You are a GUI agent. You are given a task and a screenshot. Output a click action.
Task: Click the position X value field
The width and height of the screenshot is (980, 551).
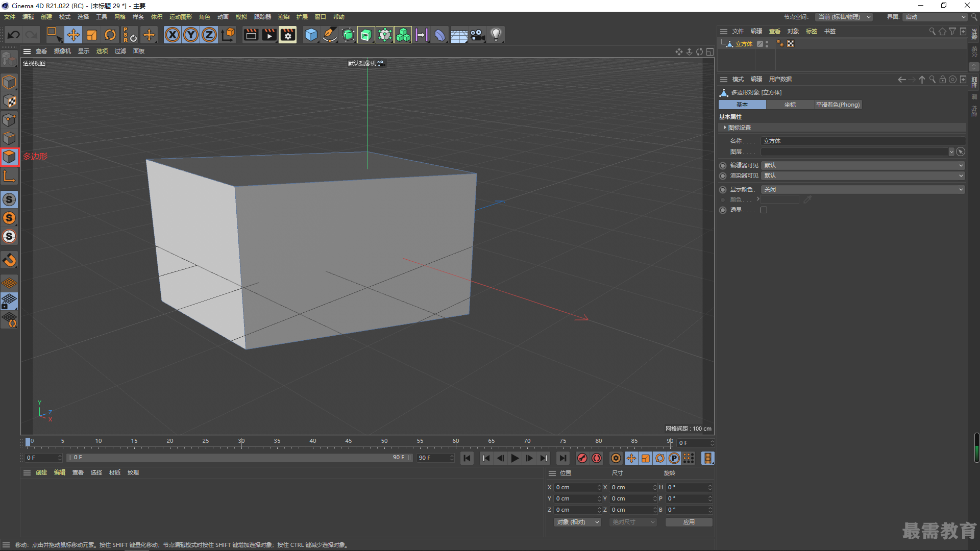tap(578, 488)
